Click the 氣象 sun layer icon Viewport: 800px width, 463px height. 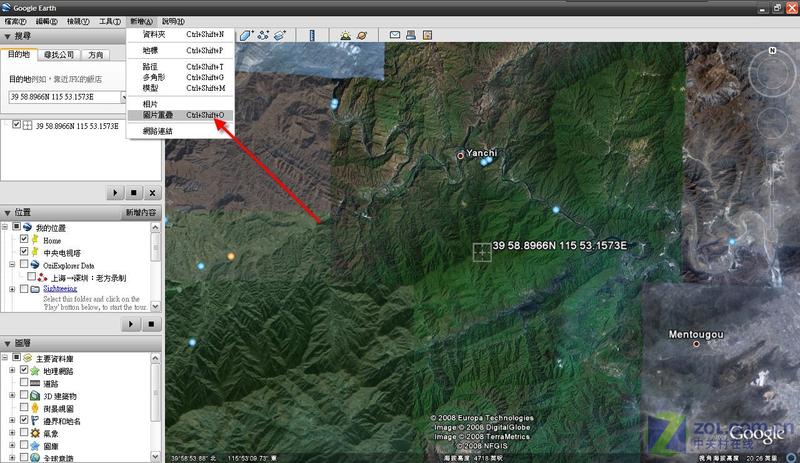coord(35,433)
